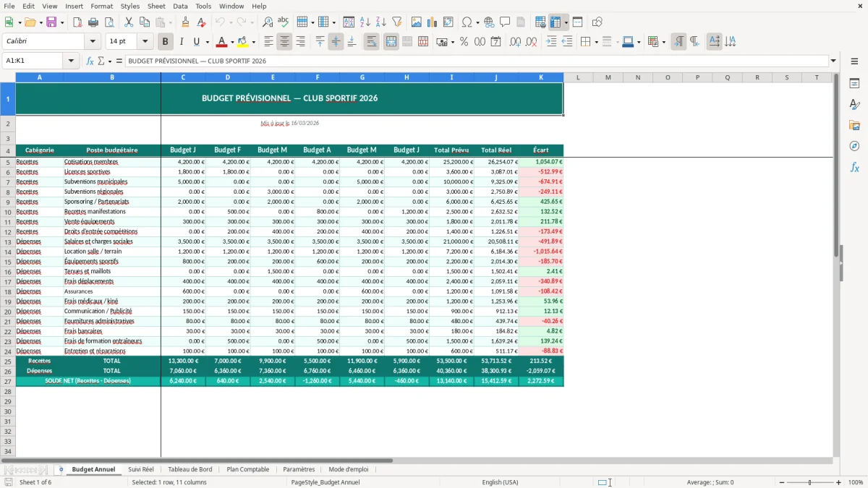
Task: Apply the red font color swatch
Action: pos(221,42)
